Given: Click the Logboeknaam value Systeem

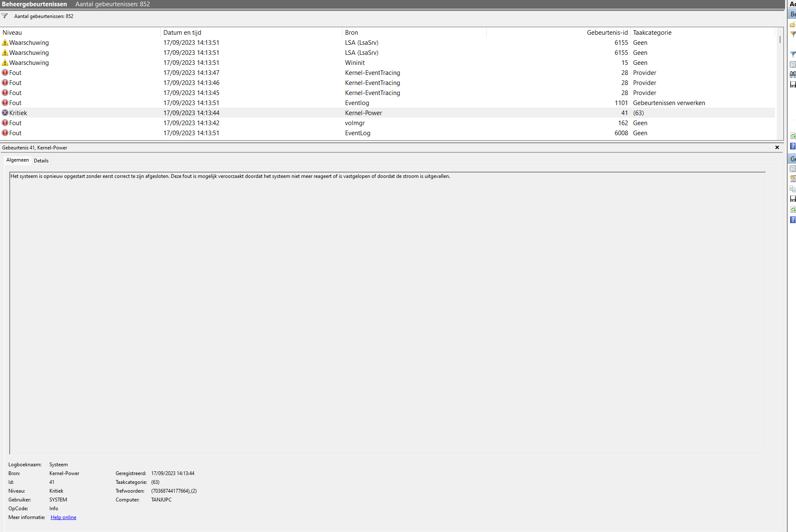Looking at the screenshot, I should pyautogui.click(x=59, y=465).
